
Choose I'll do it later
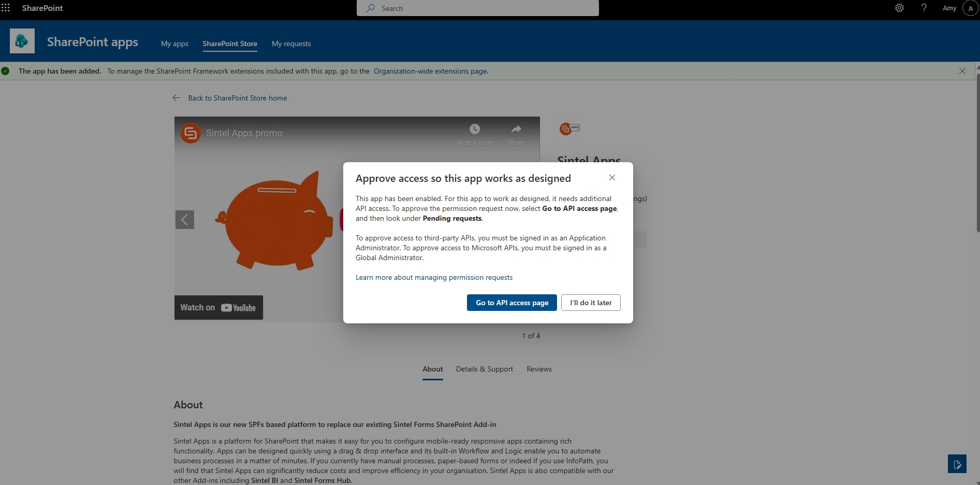click(591, 303)
